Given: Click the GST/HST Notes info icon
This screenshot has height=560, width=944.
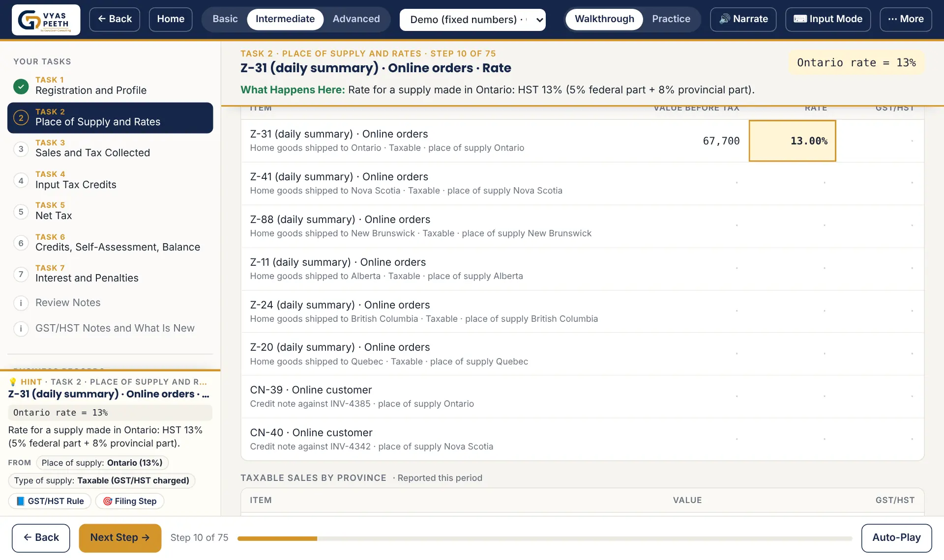Looking at the screenshot, I should 21,329.
